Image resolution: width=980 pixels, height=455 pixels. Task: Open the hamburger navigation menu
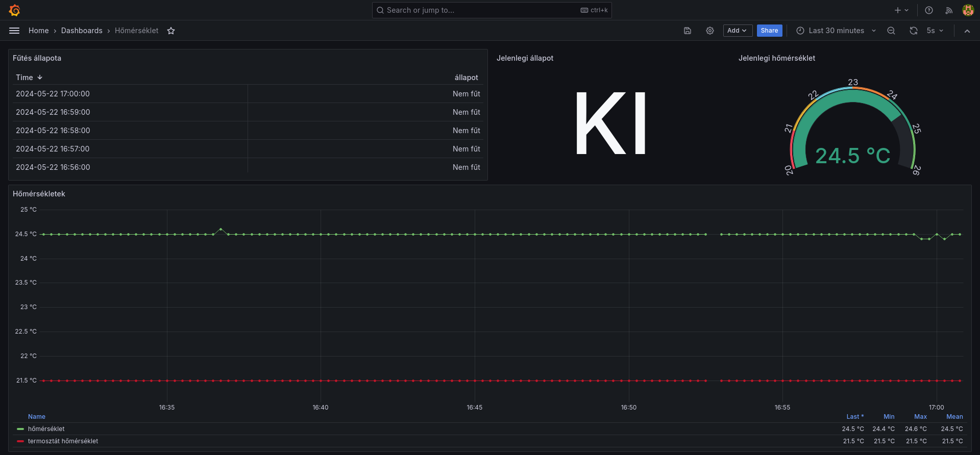(x=14, y=31)
